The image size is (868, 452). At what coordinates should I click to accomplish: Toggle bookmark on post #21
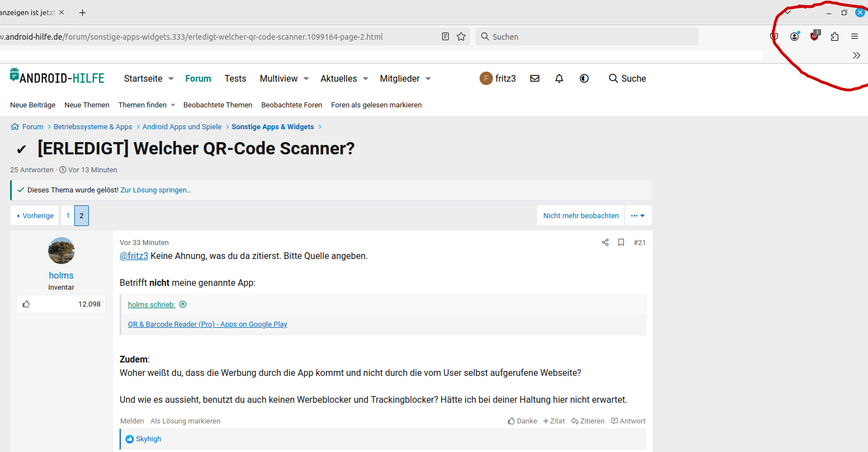point(621,242)
